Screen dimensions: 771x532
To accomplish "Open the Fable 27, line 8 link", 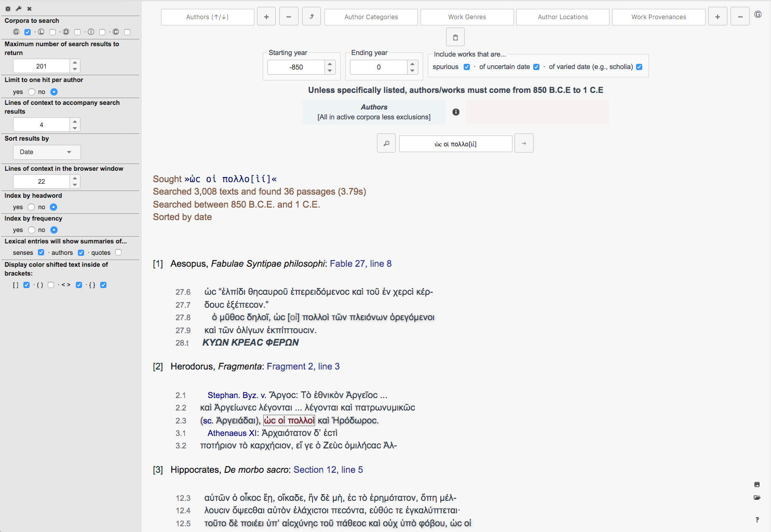I will (x=360, y=264).
